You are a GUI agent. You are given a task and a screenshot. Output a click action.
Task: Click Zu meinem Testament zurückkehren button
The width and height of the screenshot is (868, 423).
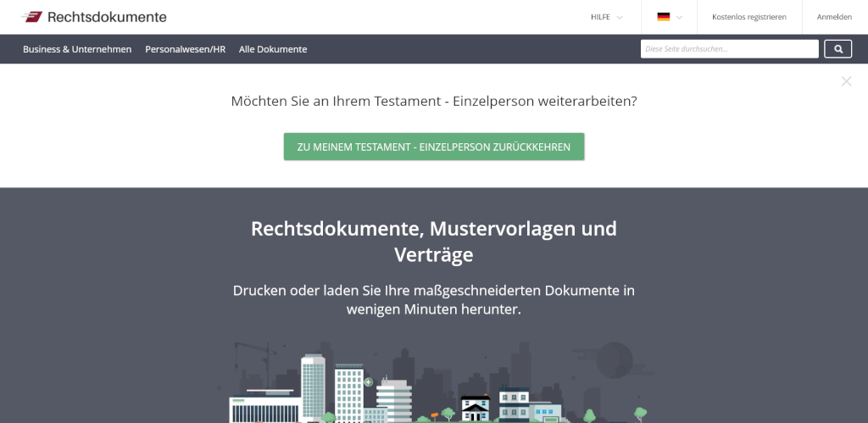434,147
